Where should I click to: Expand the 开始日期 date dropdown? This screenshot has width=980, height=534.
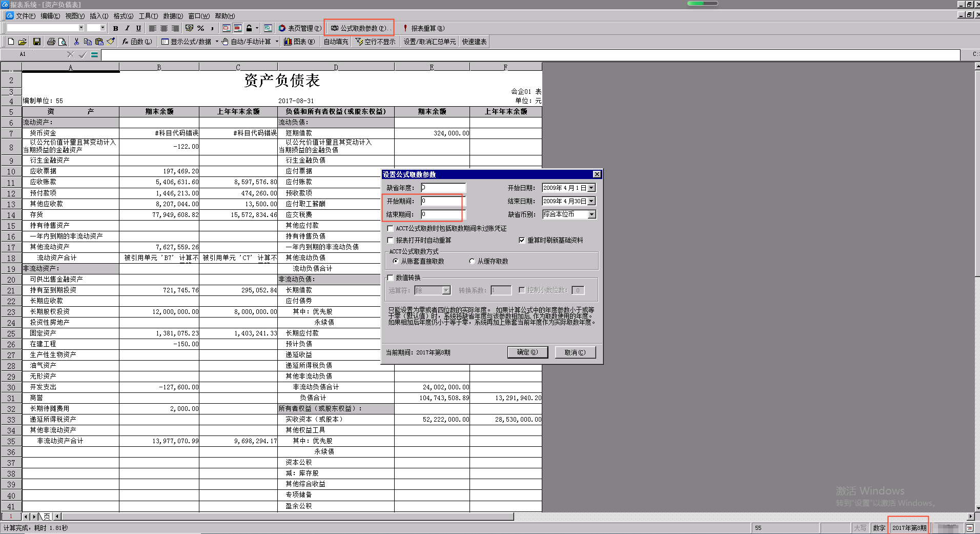tap(591, 188)
